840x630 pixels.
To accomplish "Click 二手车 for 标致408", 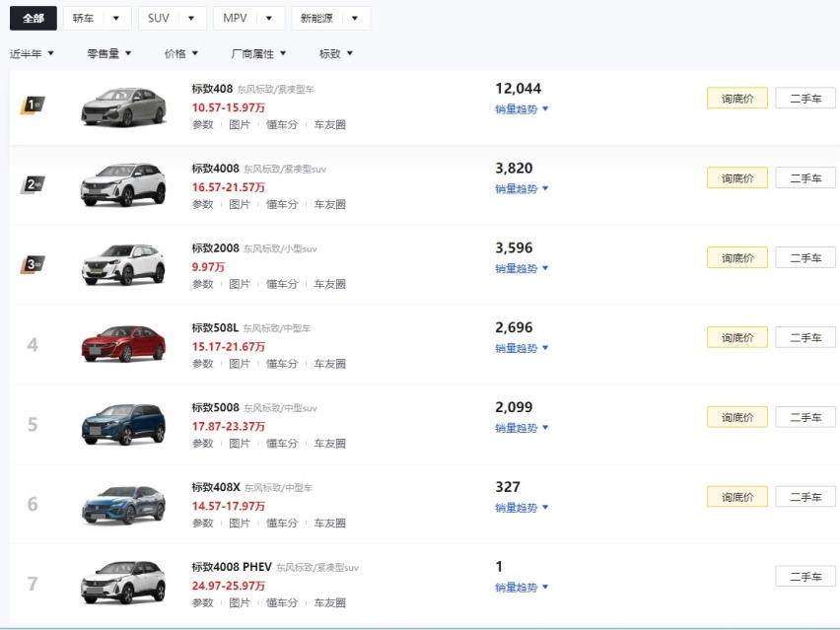I will click(x=805, y=98).
